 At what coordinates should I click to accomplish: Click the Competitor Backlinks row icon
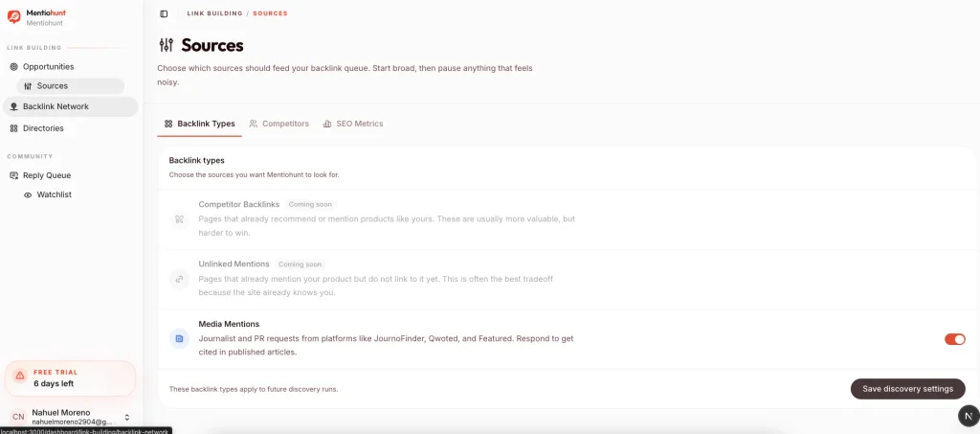(x=179, y=219)
